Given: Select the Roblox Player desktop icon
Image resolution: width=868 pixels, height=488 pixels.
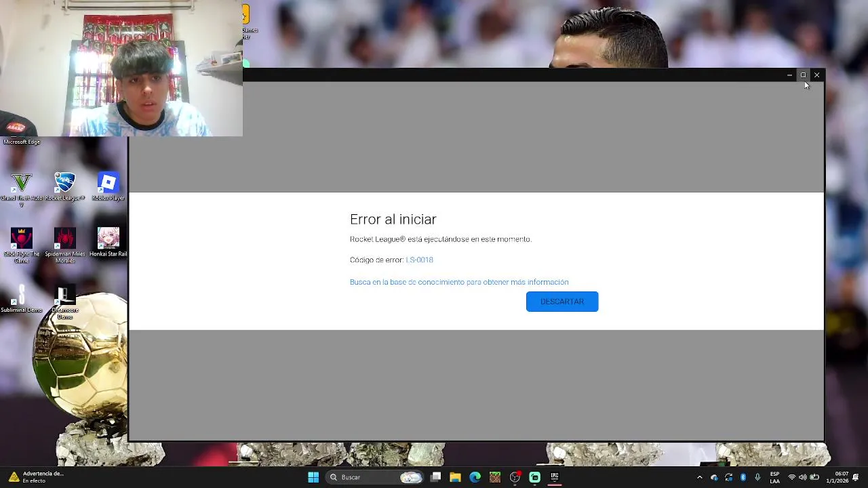Looking at the screenshot, I should point(108,188).
